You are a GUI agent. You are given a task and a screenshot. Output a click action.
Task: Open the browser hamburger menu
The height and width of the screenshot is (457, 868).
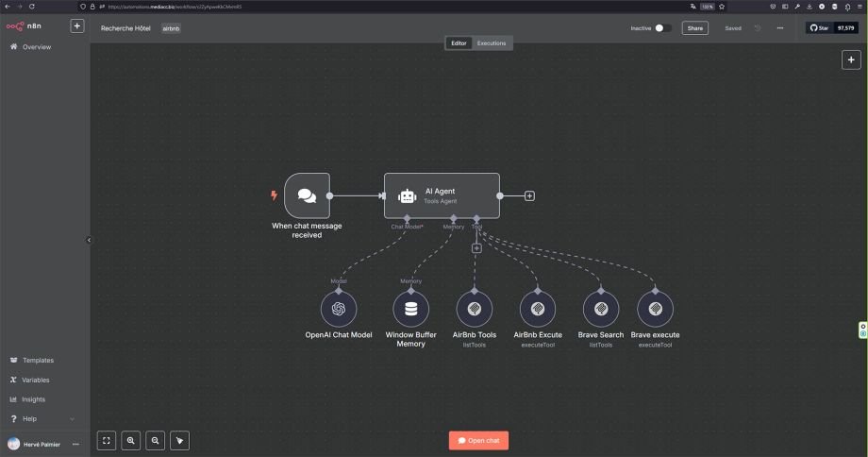(x=860, y=7)
